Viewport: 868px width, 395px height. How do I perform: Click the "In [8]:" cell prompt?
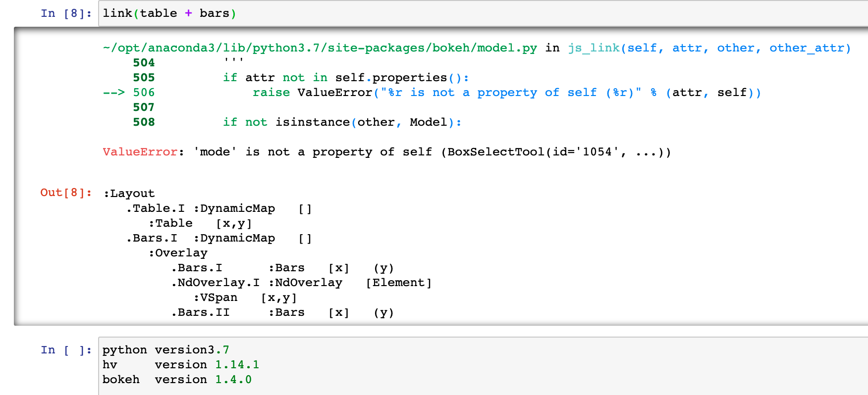point(66,13)
